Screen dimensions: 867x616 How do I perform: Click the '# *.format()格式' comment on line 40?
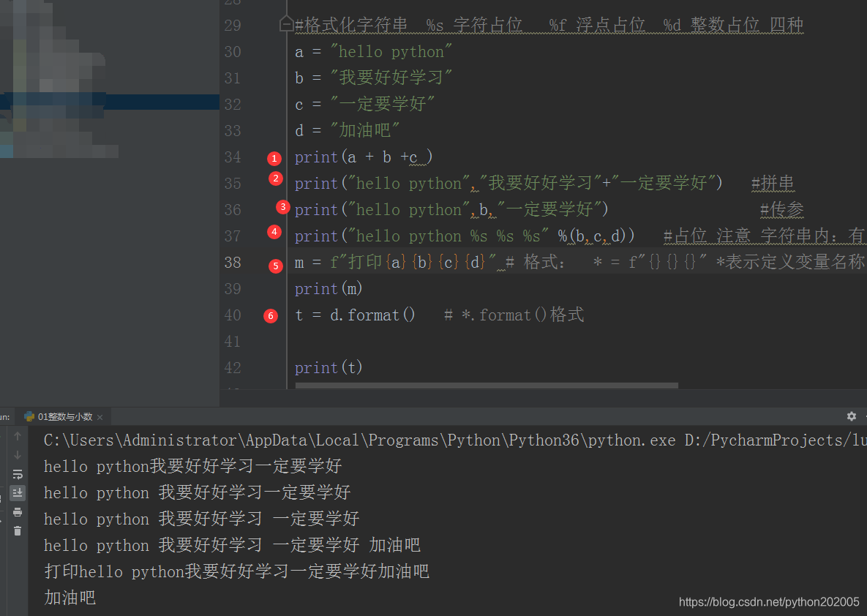pos(514,315)
